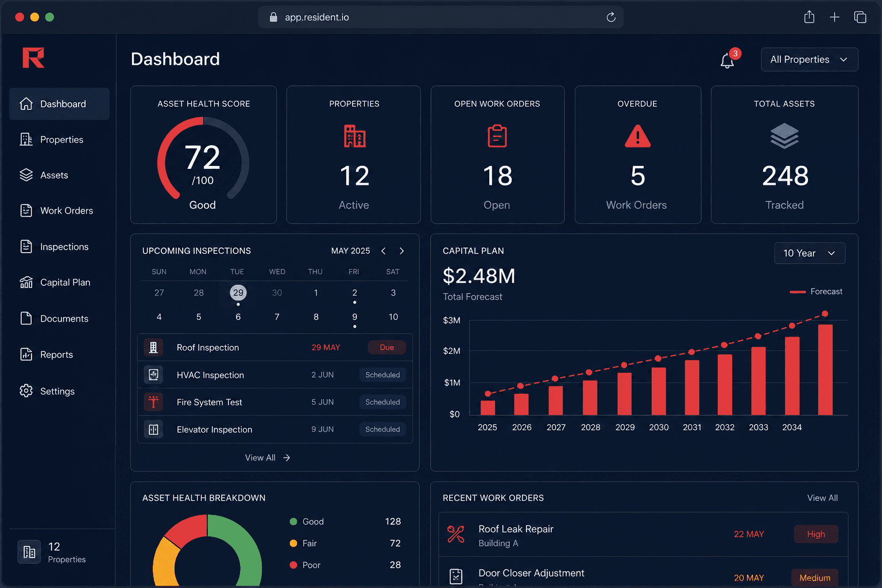This screenshot has width=882, height=588.
Task: Open Reports in the sidebar
Action: (x=59, y=355)
